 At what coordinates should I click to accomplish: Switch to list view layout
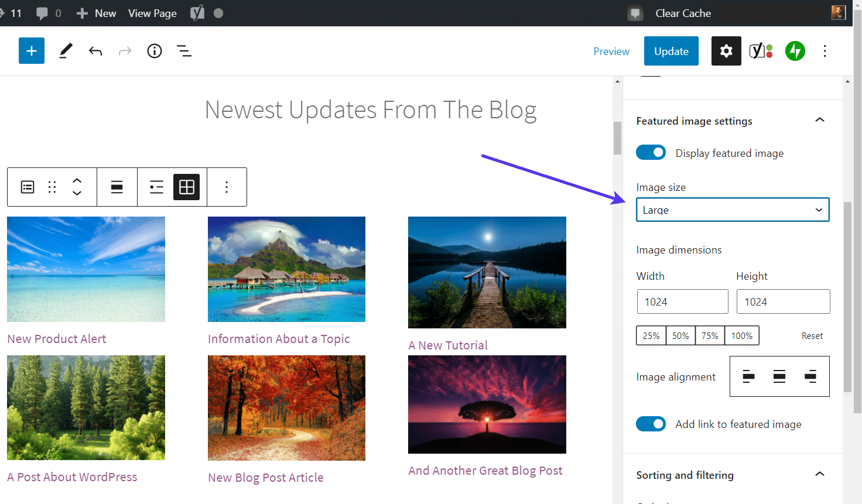156,187
